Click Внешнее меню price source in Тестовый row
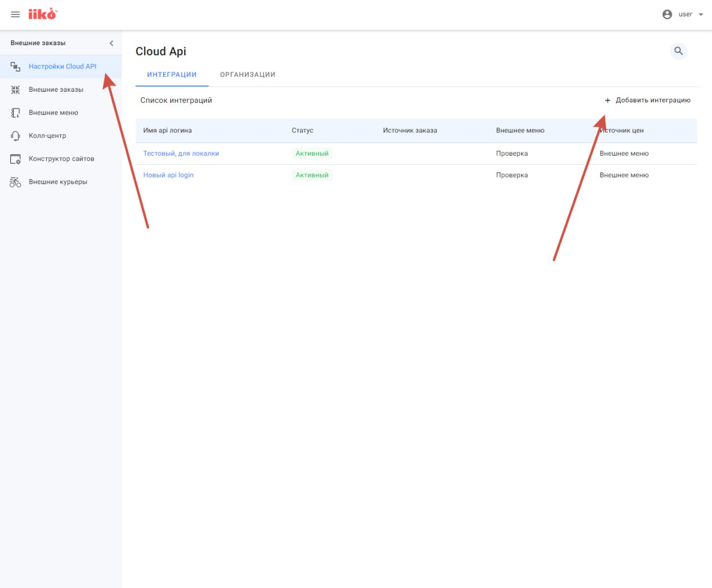 (624, 154)
